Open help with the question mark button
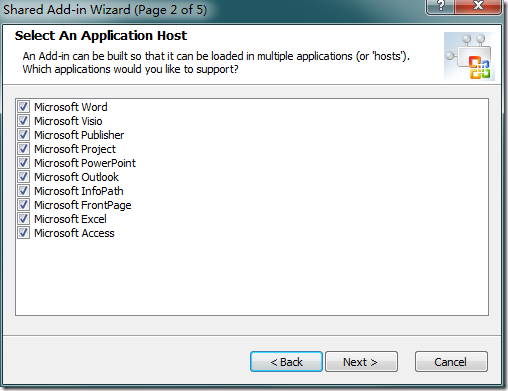This screenshot has width=508, height=391. (440, 7)
